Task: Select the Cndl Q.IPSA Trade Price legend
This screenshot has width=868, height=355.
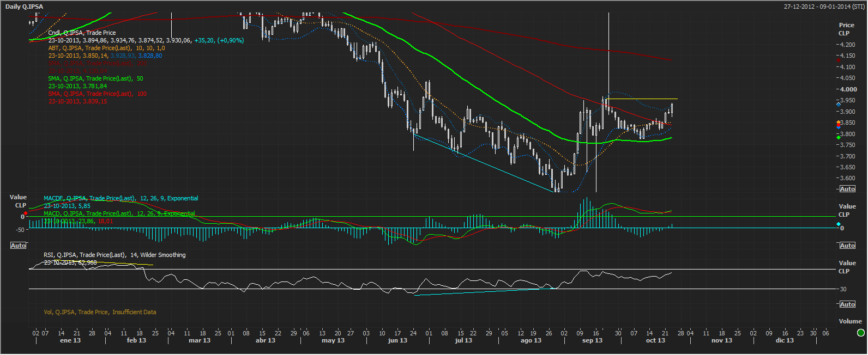Action: [82, 33]
